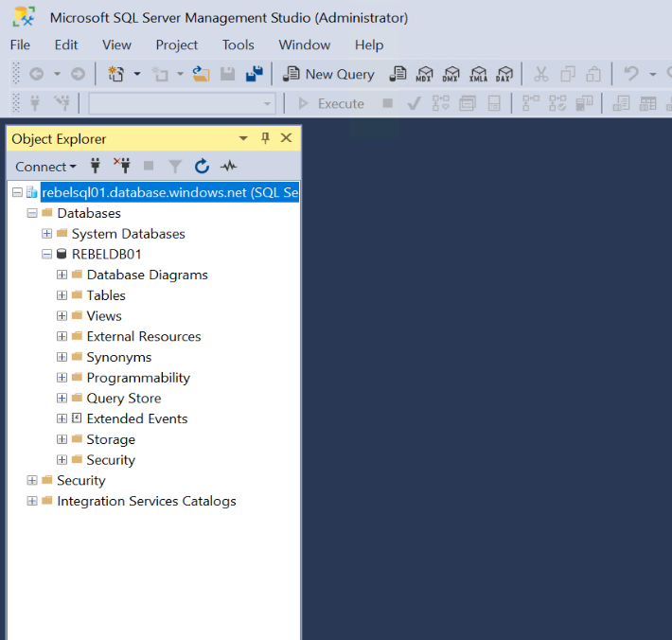Viewport: 672px width, 640px height.
Task: Click the Filter funnel icon
Action: (175, 166)
